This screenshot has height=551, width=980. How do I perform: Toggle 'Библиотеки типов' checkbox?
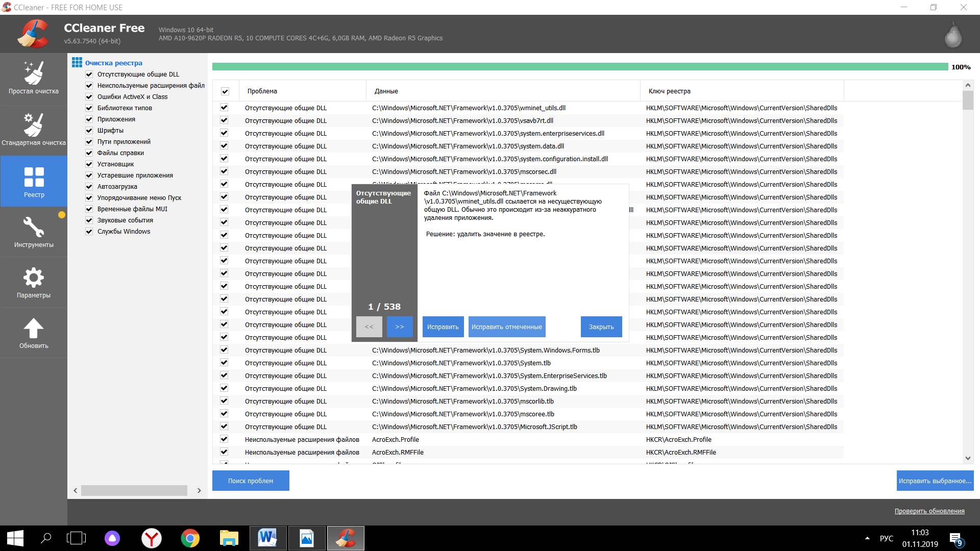tap(89, 108)
